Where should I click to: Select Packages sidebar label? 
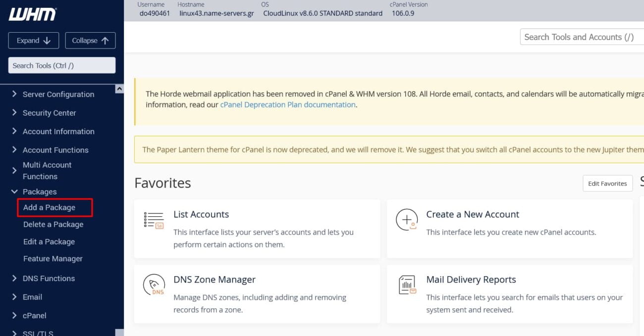[x=40, y=192]
